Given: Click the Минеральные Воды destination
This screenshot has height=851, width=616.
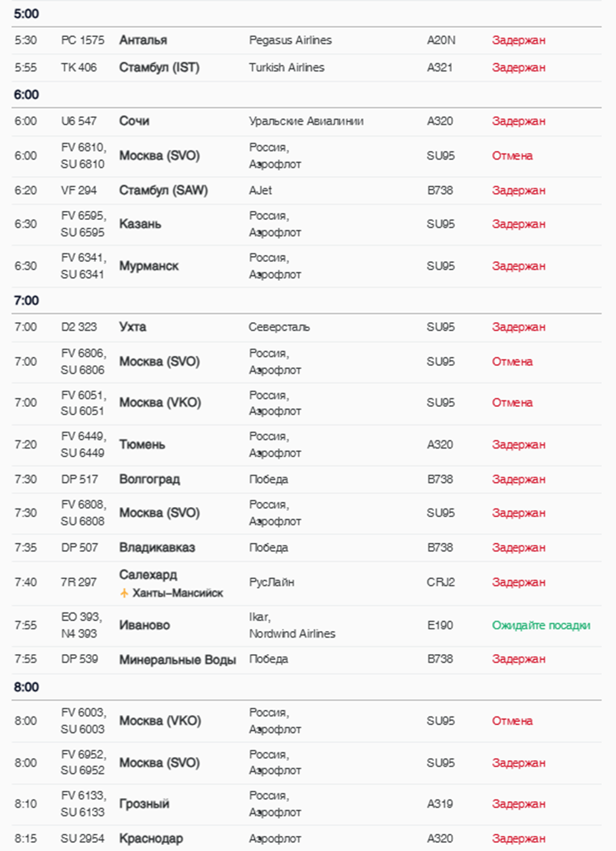Looking at the screenshot, I should point(177,659).
